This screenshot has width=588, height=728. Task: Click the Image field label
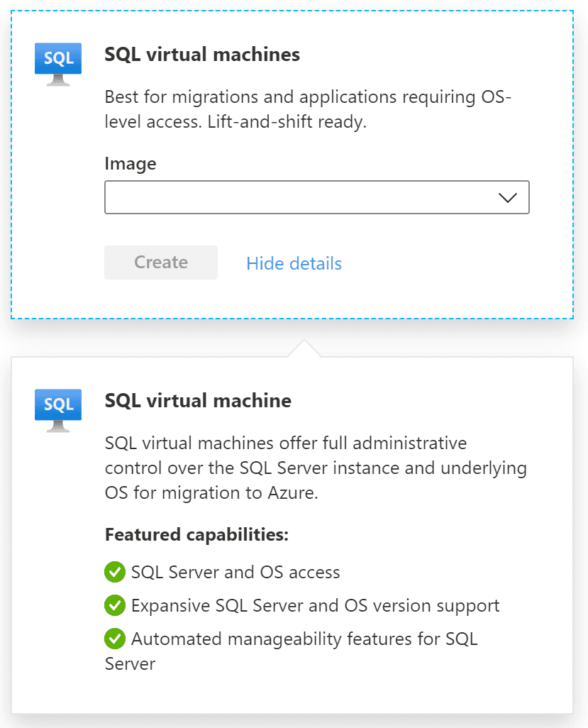(x=131, y=164)
